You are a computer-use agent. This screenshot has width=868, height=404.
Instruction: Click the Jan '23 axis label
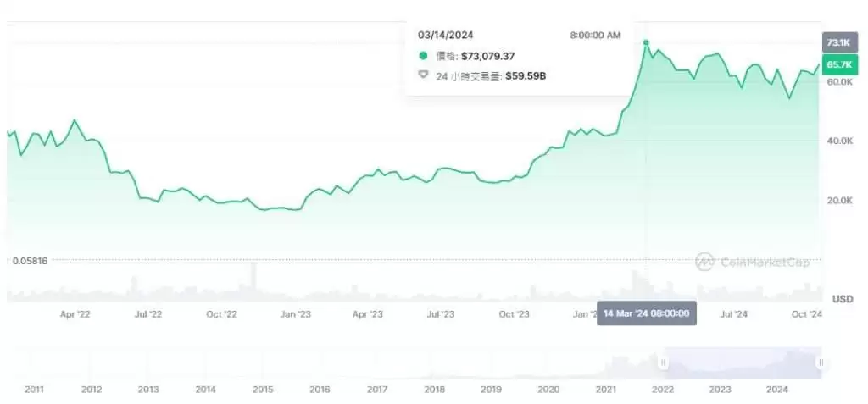(x=295, y=314)
